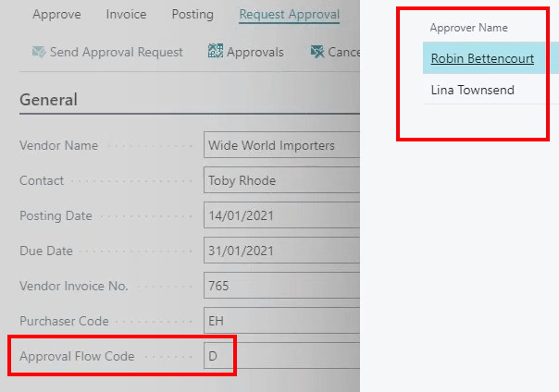Open the Invoice menu
The height and width of the screenshot is (392, 559).
[x=126, y=15]
